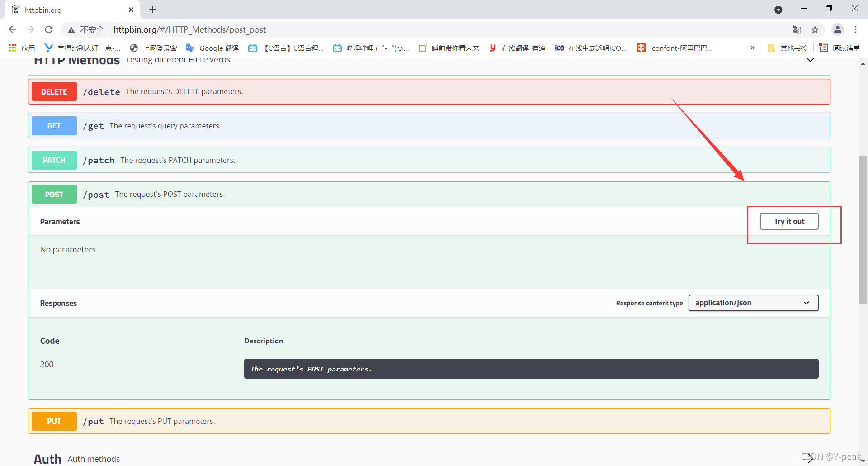Collapse the HTTP Methods section chevron

coord(810,60)
